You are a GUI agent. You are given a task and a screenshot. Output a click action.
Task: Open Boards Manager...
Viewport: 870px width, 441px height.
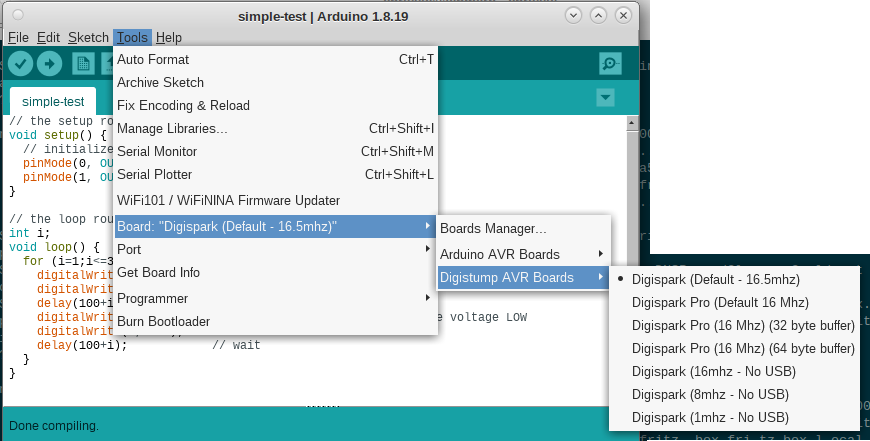523,229
